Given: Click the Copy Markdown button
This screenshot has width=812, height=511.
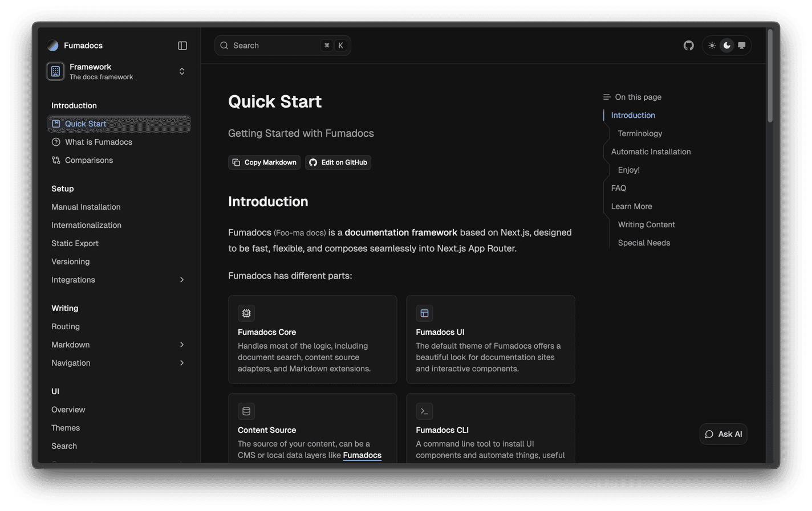Looking at the screenshot, I should 265,162.
